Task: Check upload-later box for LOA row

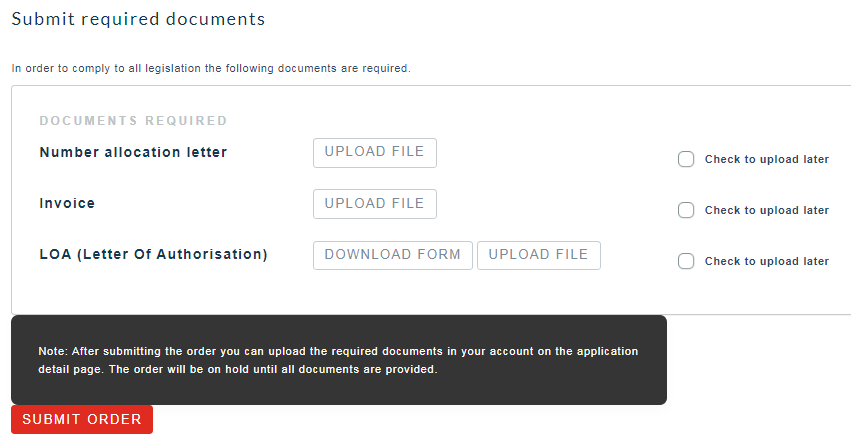Action: tap(686, 261)
